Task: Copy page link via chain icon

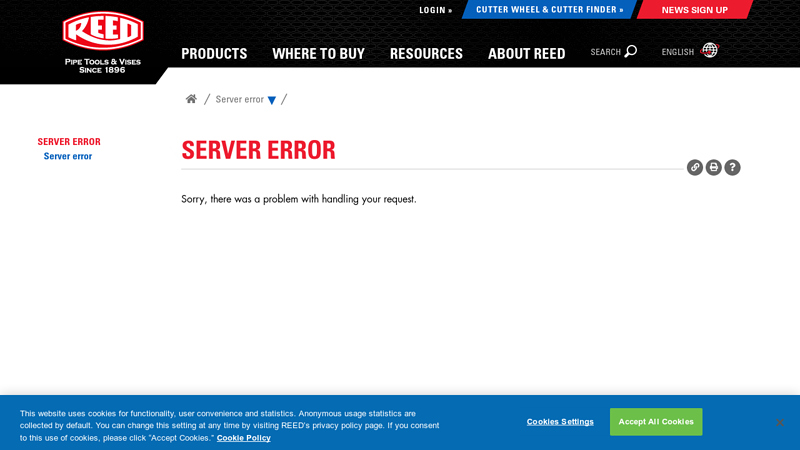Action: (x=695, y=167)
